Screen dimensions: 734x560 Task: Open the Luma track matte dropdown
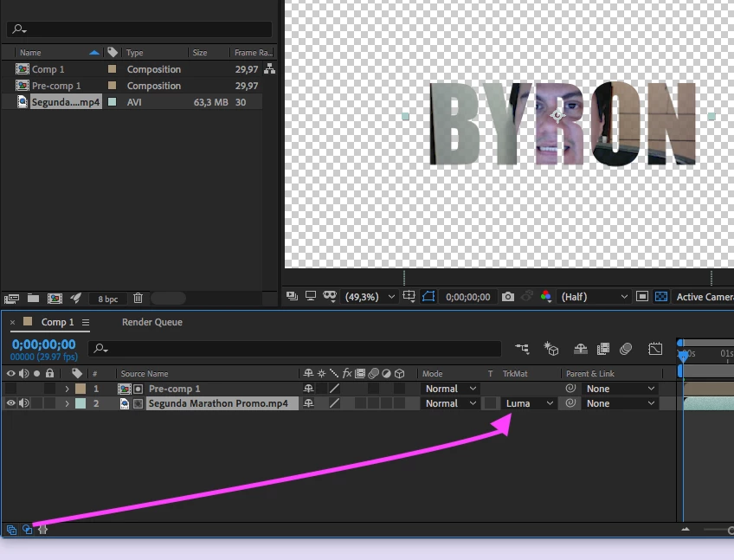[x=529, y=403]
